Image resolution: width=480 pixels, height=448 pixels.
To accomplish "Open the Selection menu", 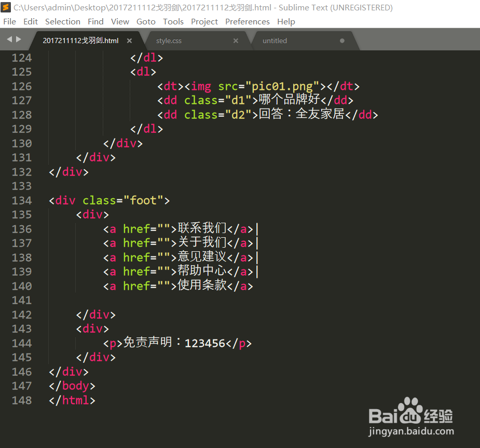I will coord(63,22).
